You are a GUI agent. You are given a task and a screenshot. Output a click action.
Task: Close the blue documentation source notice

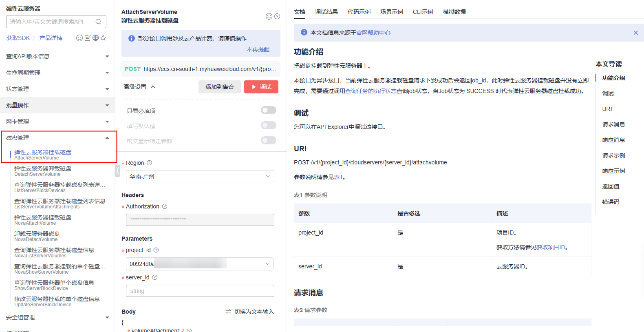tap(635, 33)
